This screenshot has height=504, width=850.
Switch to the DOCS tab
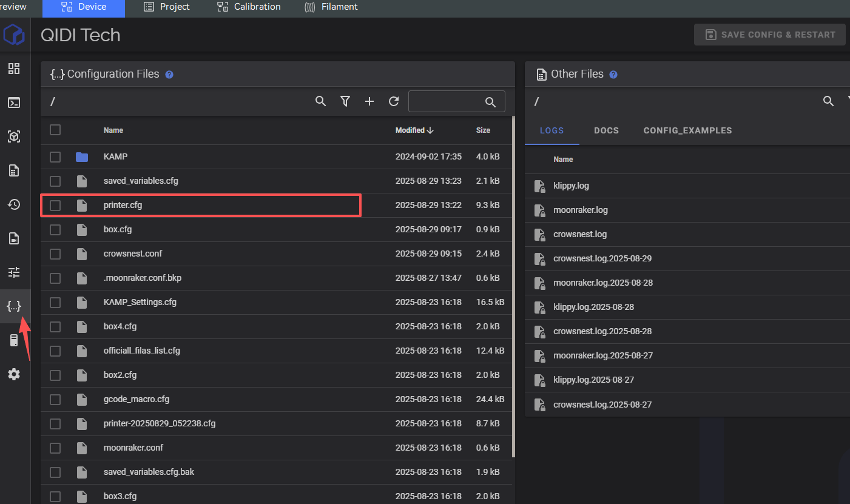click(606, 130)
